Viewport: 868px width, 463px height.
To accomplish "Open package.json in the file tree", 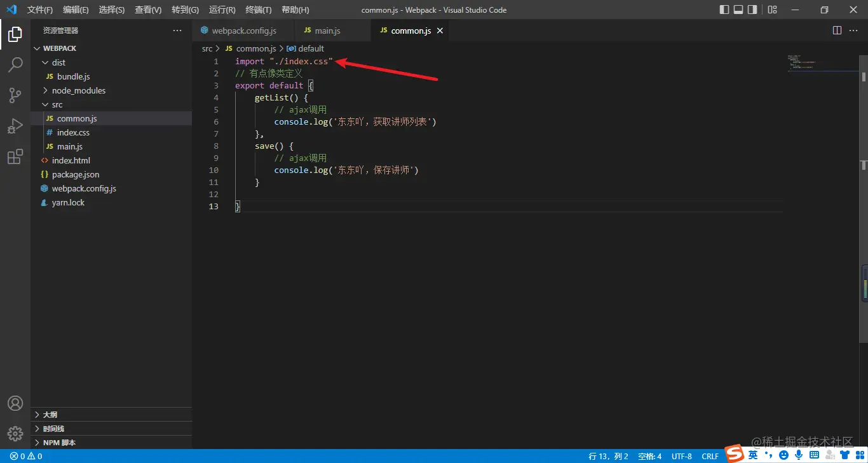I will pos(111,174).
